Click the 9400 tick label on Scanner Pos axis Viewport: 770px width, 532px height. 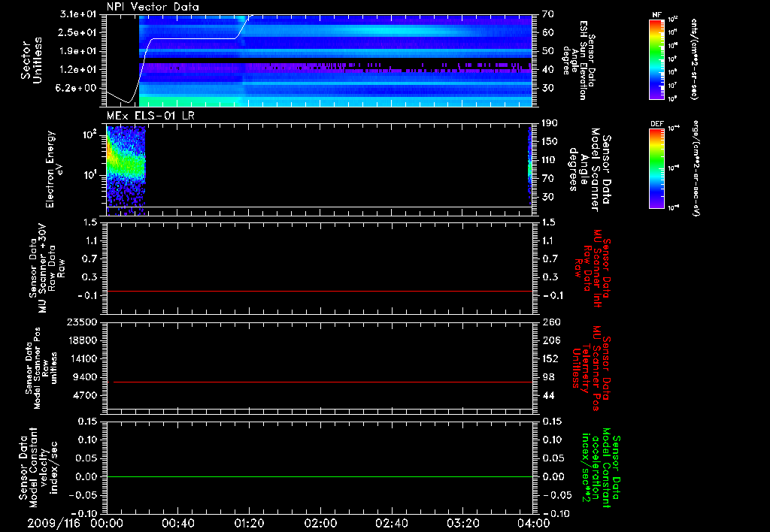coord(87,377)
